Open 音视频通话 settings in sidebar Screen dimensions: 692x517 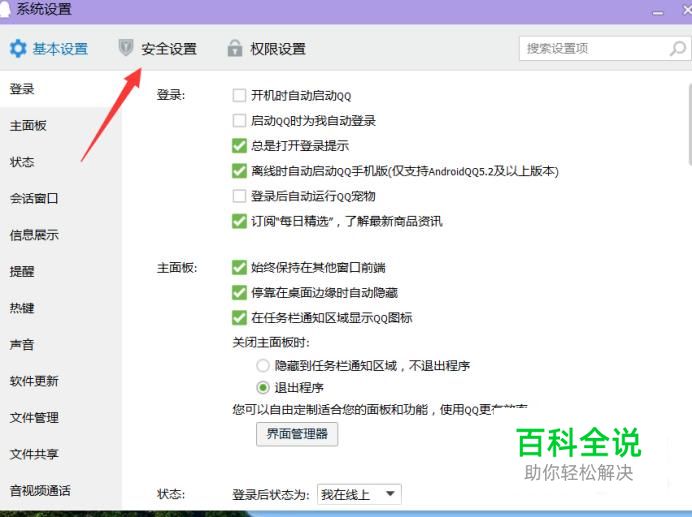click(x=61, y=491)
